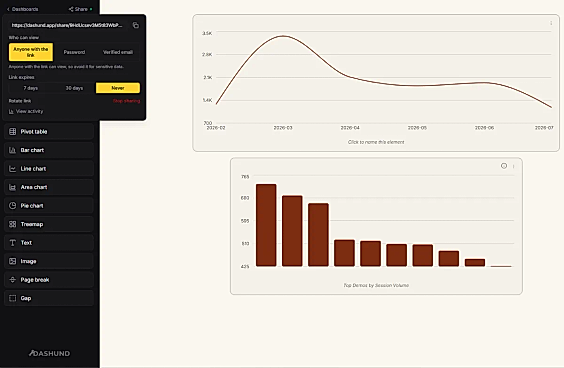Click the 2026-03 axis label
This screenshot has height=368, width=564.
tap(283, 128)
